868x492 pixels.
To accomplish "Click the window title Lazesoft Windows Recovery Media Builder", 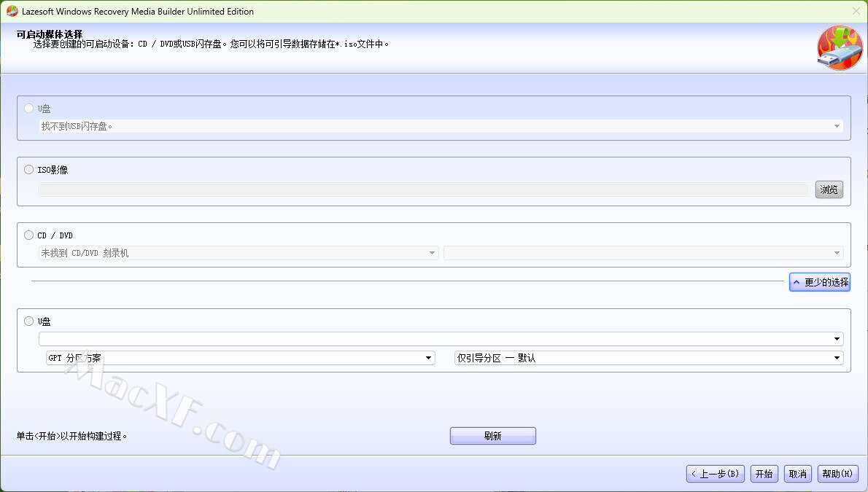I will coord(138,11).
